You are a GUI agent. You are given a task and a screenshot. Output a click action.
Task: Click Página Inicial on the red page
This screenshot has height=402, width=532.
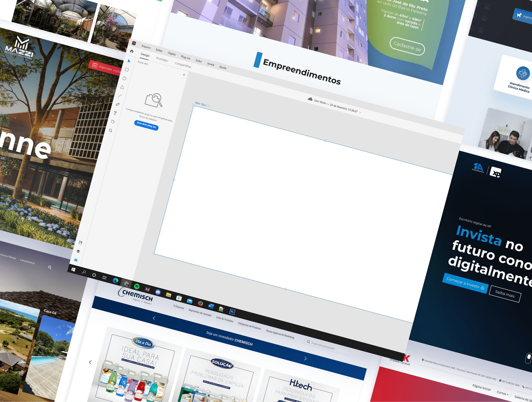tap(482, 387)
